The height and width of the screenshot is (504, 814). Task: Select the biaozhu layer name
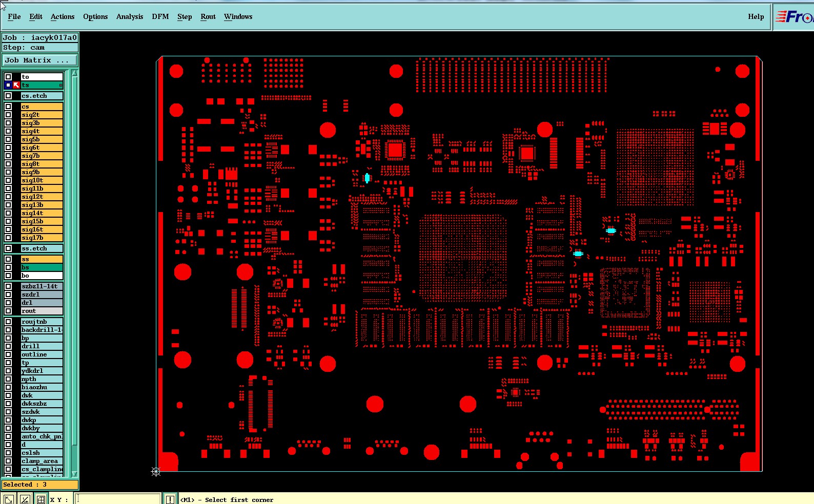coord(42,387)
